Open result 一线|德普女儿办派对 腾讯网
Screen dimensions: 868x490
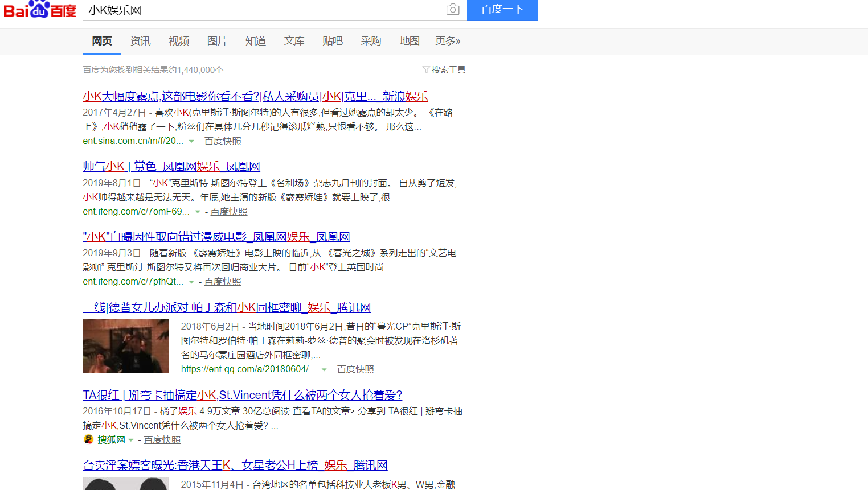227,308
